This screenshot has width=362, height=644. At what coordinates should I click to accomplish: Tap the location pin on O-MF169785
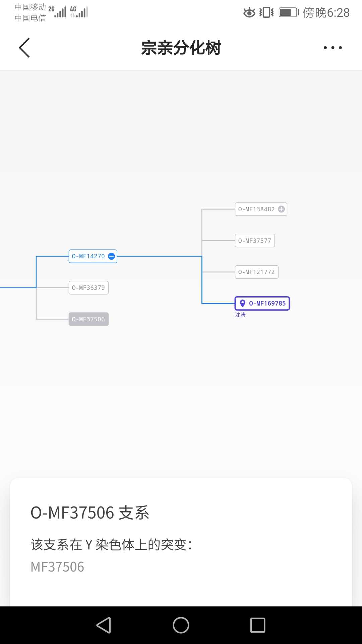[x=242, y=303]
